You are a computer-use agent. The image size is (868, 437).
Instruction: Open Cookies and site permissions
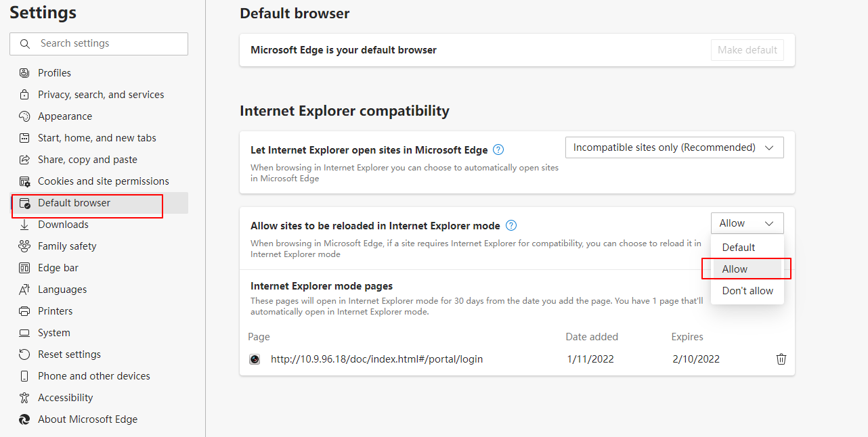pyautogui.click(x=99, y=181)
